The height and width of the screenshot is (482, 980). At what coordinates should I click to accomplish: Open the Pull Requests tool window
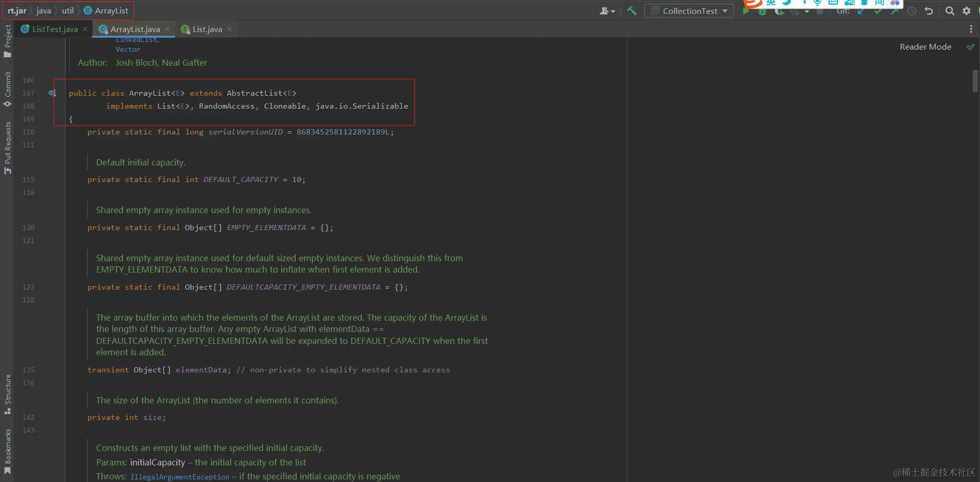tap(7, 148)
